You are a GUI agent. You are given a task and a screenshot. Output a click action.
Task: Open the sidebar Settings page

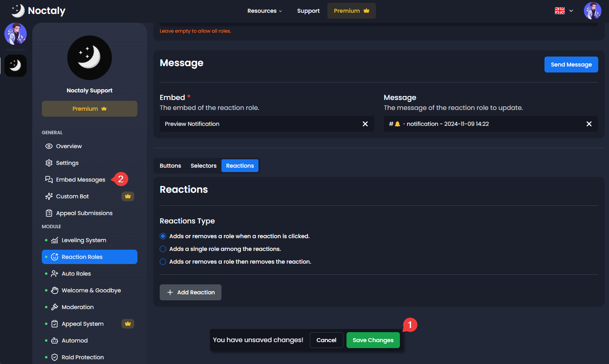tap(90, 163)
